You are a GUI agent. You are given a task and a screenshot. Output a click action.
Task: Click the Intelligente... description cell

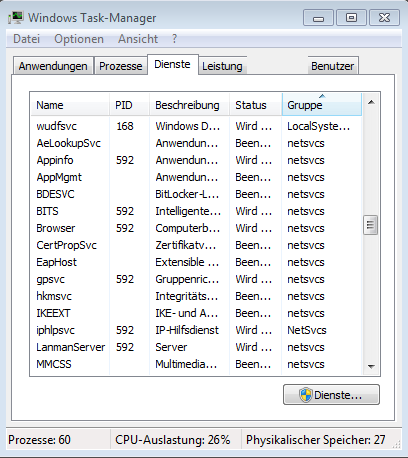click(188, 211)
